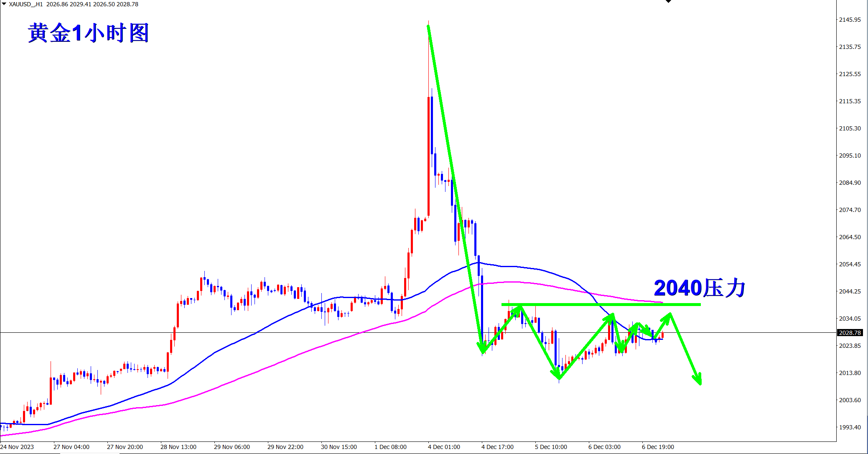Image resolution: width=868 pixels, height=454 pixels.
Task: Click the 1993.40 label on the price scale
Action: 850,427
